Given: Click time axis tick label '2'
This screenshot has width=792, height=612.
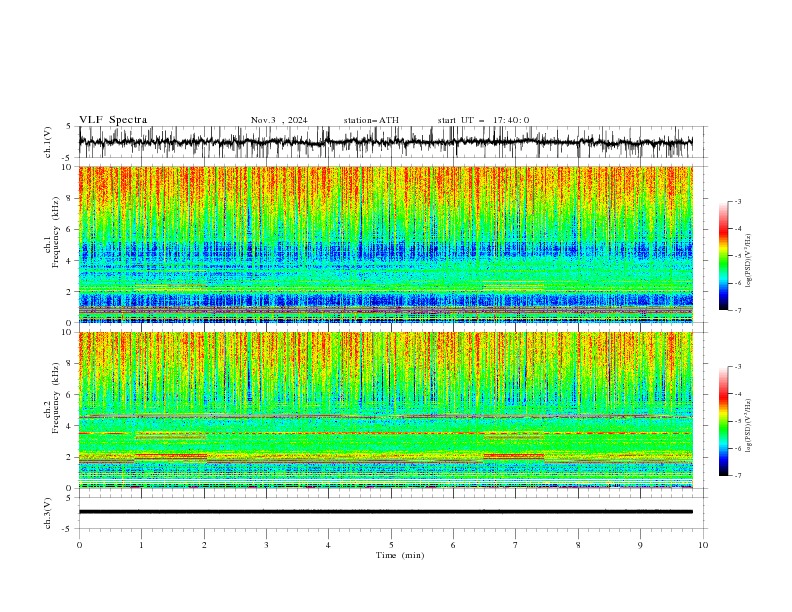Looking at the screenshot, I should pos(204,545).
